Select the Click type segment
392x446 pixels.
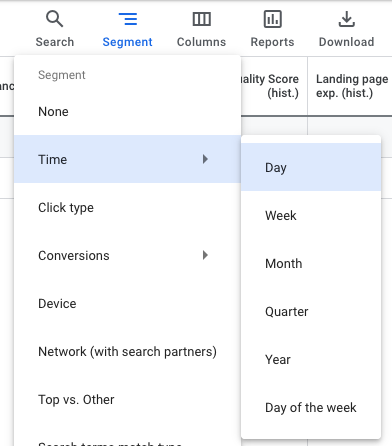(x=127, y=207)
